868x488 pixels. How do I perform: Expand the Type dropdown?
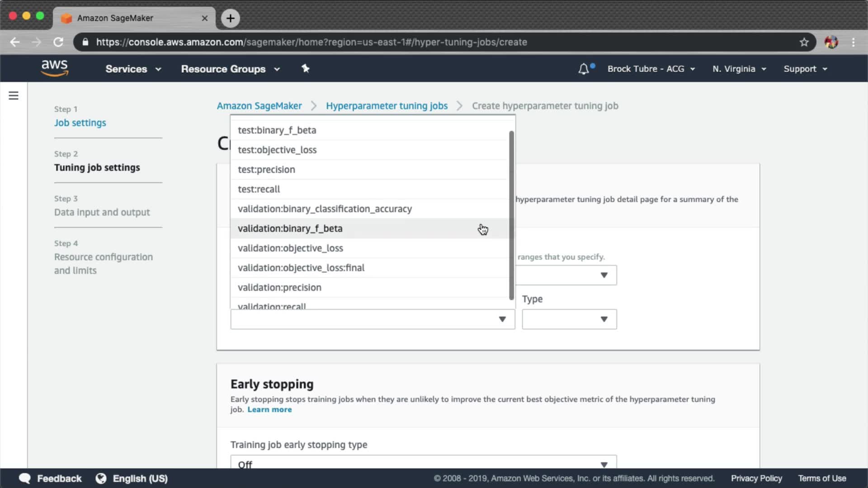click(x=569, y=319)
